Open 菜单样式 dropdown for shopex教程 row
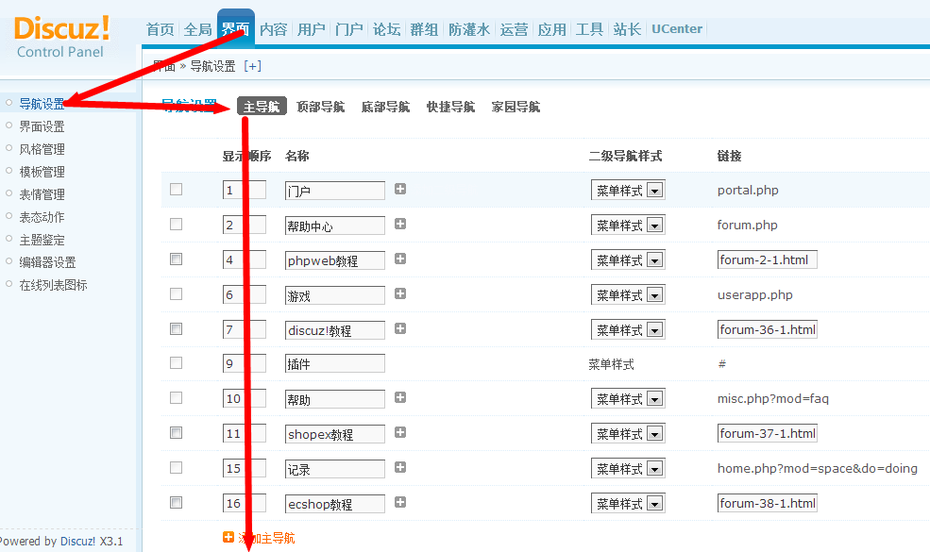The width and height of the screenshot is (930, 552). click(x=628, y=434)
